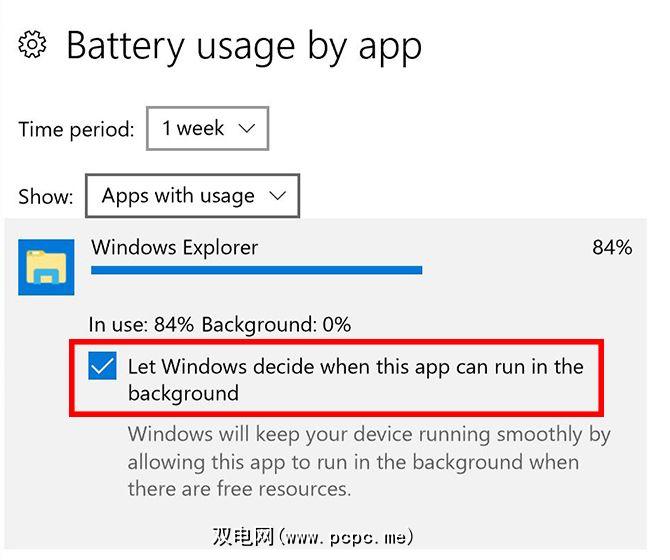Viewport: 670px width, 560px height.
Task: Click the 'Windows will keep your device' description
Action: [368, 436]
